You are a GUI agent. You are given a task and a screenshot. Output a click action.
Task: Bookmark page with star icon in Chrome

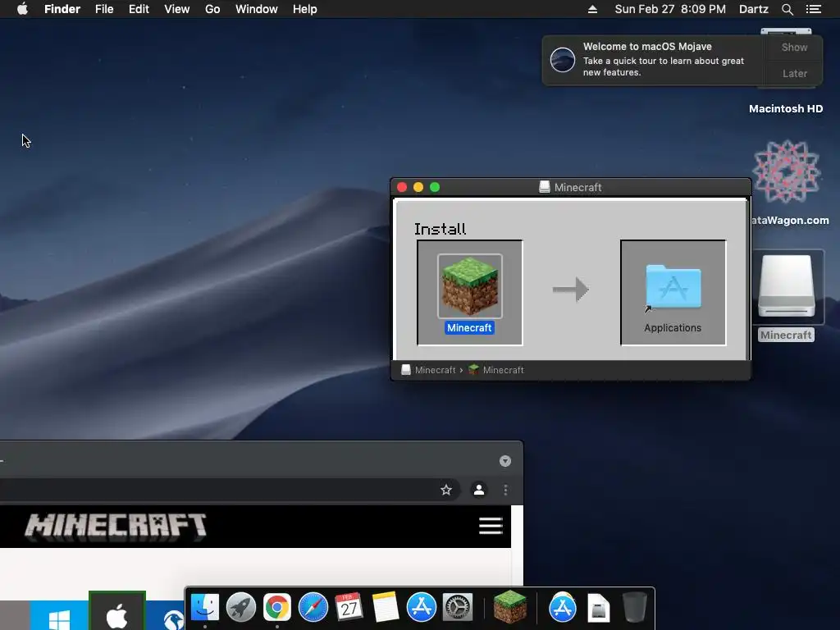click(x=445, y=490)
